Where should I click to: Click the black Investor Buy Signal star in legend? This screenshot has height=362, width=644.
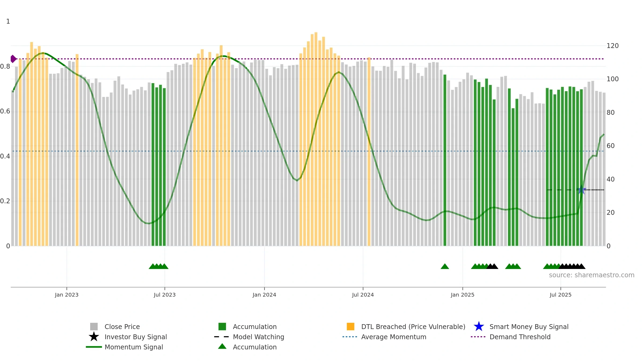(94, 337)
